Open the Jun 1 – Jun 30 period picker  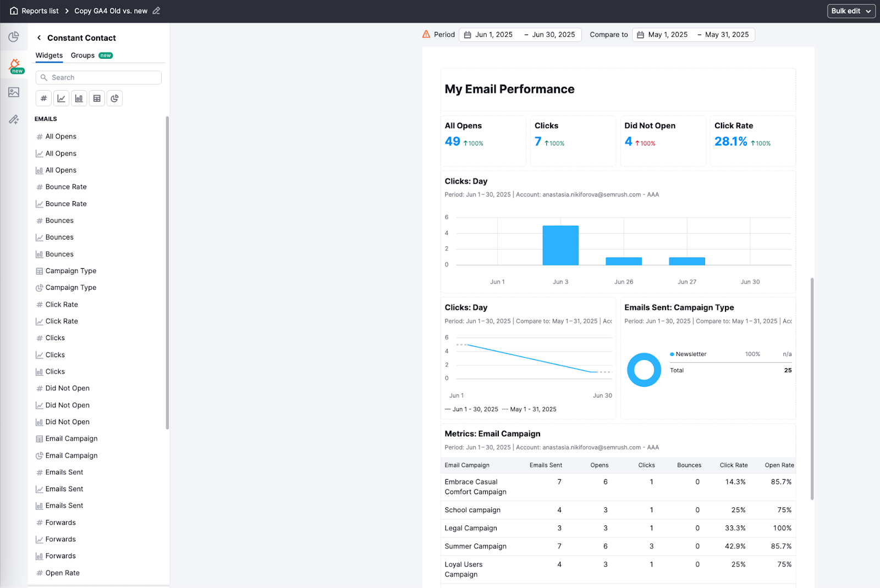(520, 34)
